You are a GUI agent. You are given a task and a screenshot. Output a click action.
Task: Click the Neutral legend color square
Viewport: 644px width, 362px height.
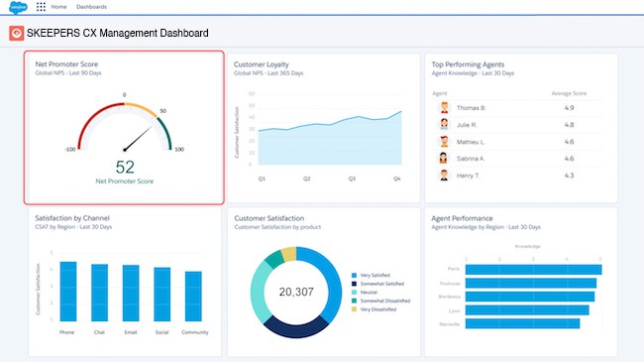click(x=354, y=292)
